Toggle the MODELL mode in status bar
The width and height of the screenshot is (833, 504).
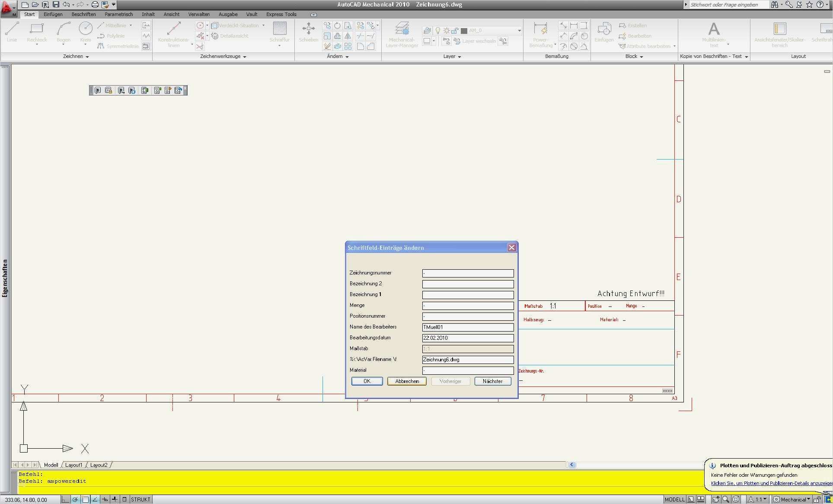click(675, 499)
